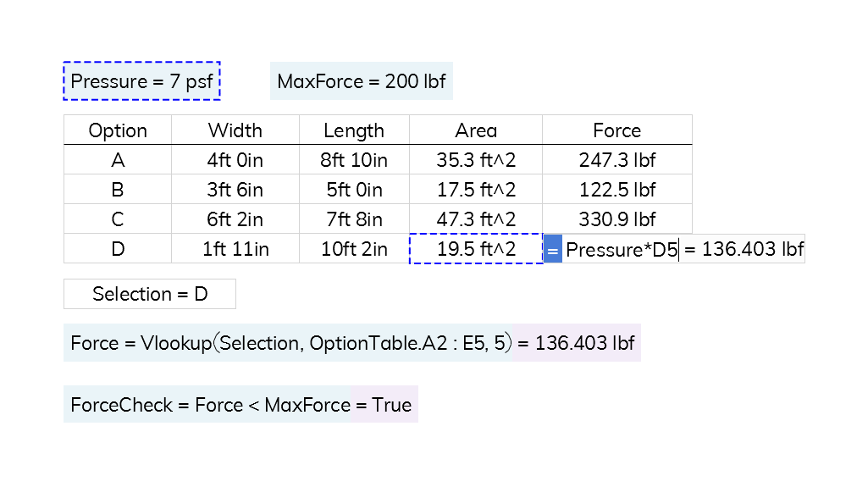Click the Pressure*D5 formula text
The height and width of the screenshot is (487, 868).
tap(622, 250)
